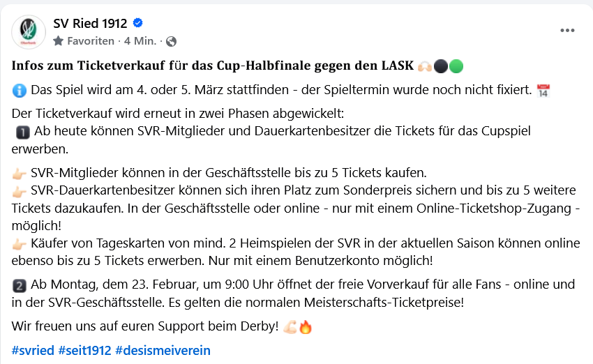Image resolution: width=593 pixels, height=364 pixels.
Task: Click the Favoriten star icon
Action: [x=58, y=41]
